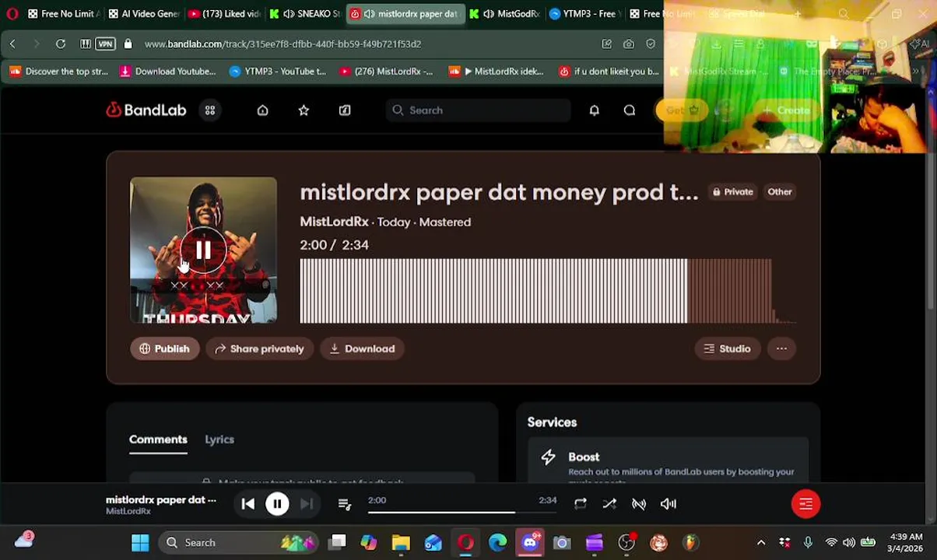Click the site padlock icon

128,44
